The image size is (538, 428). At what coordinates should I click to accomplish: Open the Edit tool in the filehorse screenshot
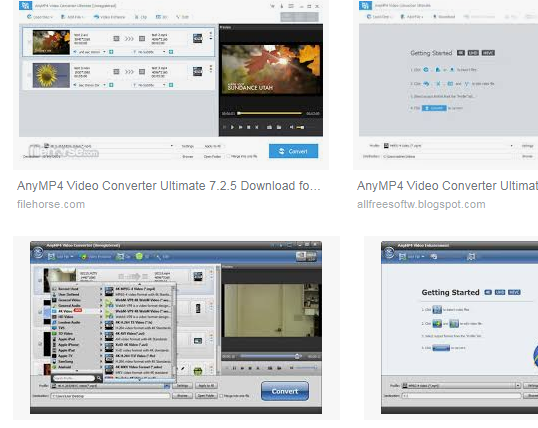pyautogui.click(x=182, y=17)
